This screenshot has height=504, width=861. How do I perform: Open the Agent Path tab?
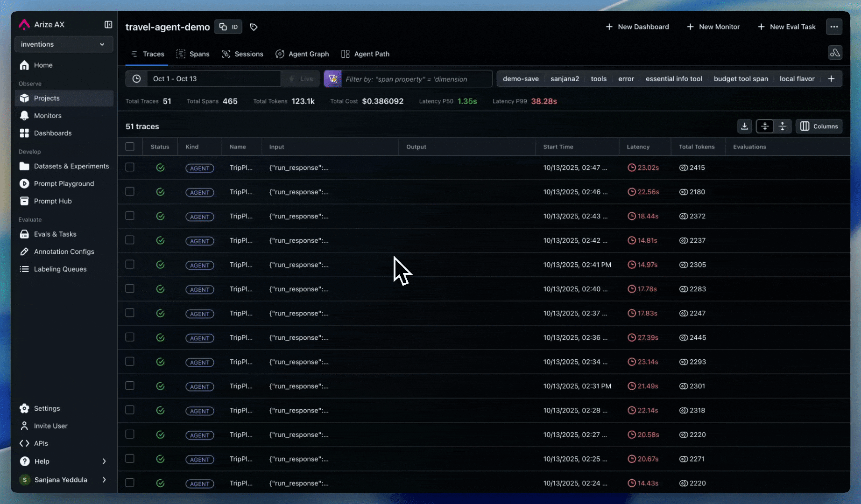[366, 54]
